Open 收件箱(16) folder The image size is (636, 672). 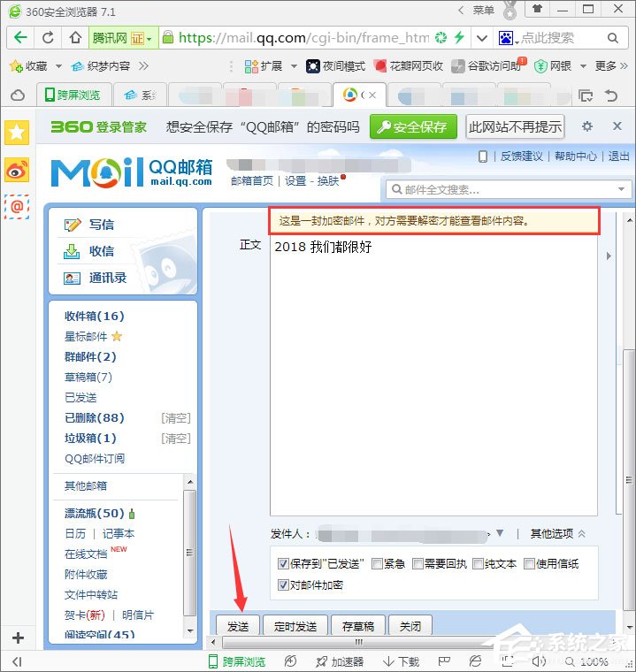pos(95,316)
